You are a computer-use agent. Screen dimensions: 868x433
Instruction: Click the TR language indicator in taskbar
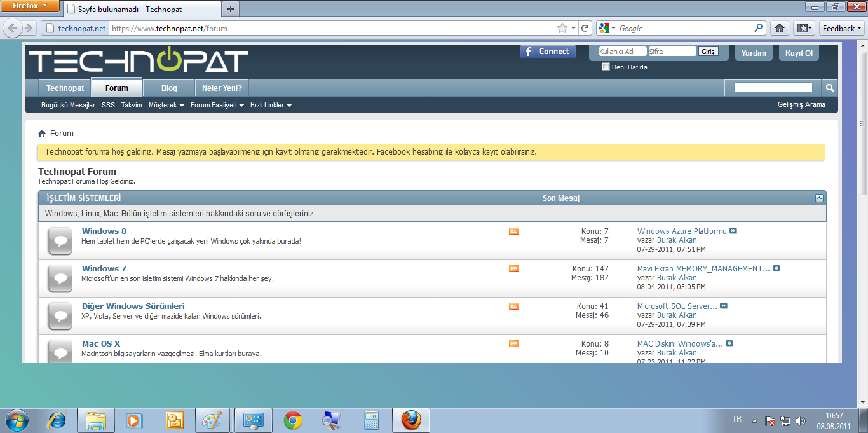pos(737,419)
